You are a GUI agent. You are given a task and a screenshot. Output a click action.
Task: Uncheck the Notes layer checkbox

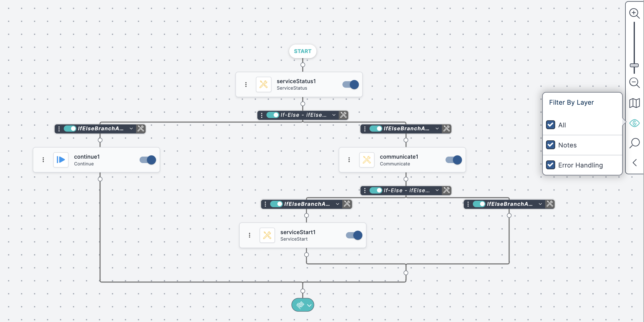(x=550, y=145)
